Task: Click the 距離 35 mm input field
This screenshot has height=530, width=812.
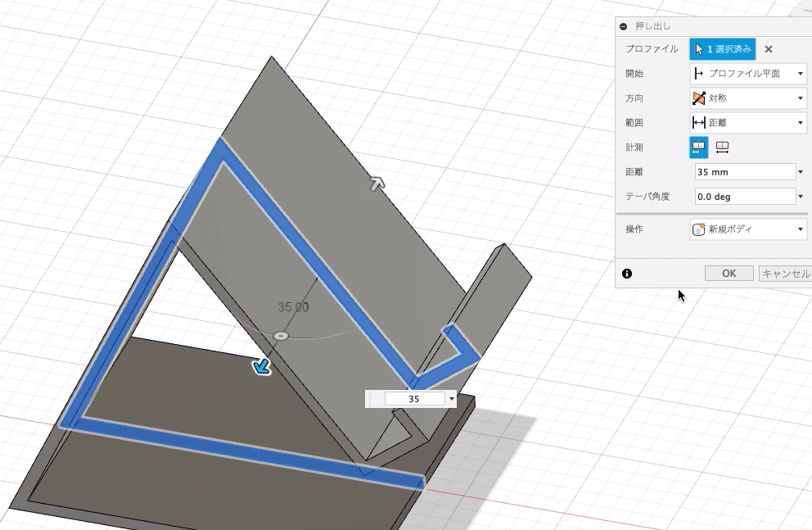Action: [x=745, y=172]
